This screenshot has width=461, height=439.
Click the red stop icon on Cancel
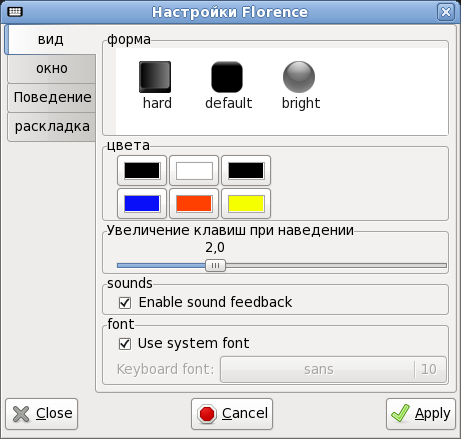207,414
